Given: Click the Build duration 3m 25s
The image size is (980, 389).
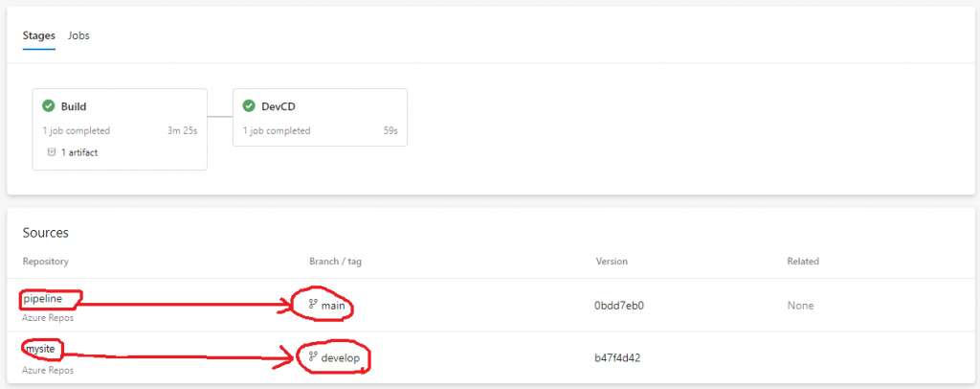Looking at the screenshot, I should (180, 130).
